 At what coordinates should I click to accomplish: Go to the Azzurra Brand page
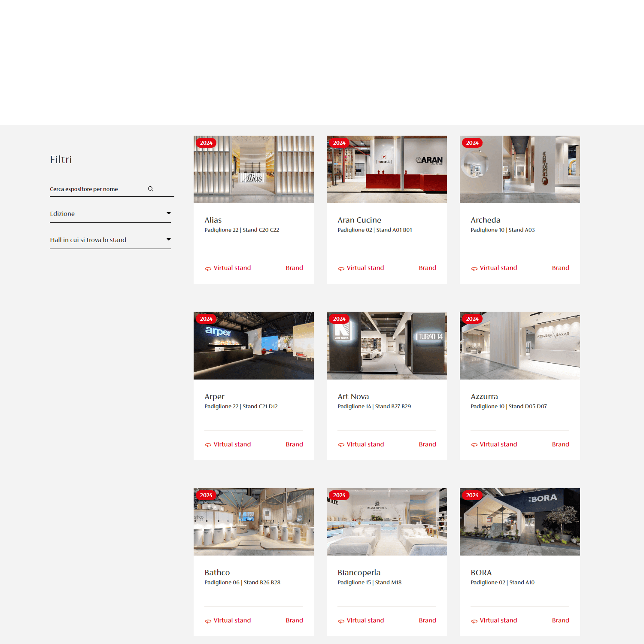(x=561, y=444)
